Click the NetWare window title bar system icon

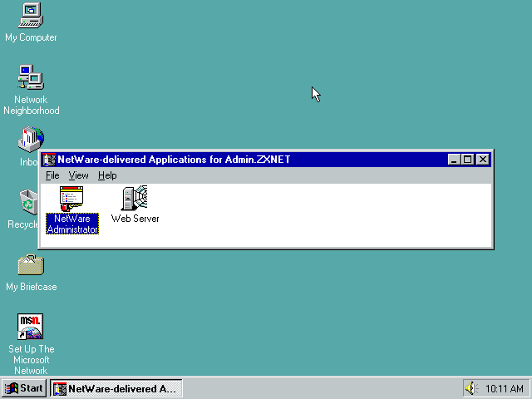point(49,160)
